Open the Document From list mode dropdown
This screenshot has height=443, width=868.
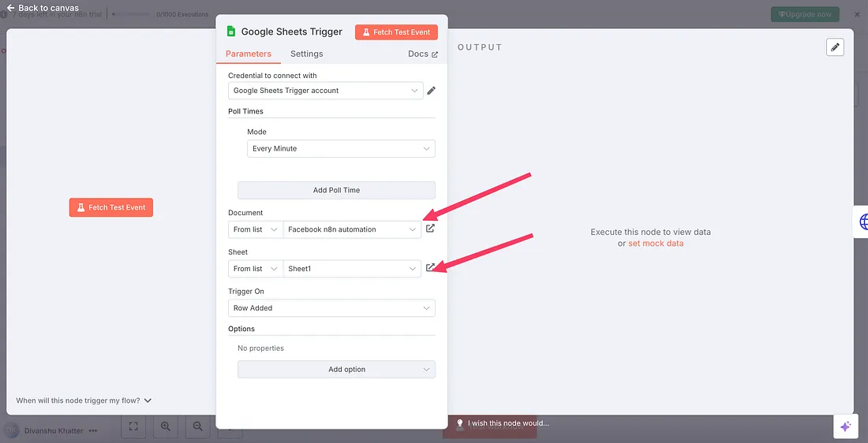(255, 229)
